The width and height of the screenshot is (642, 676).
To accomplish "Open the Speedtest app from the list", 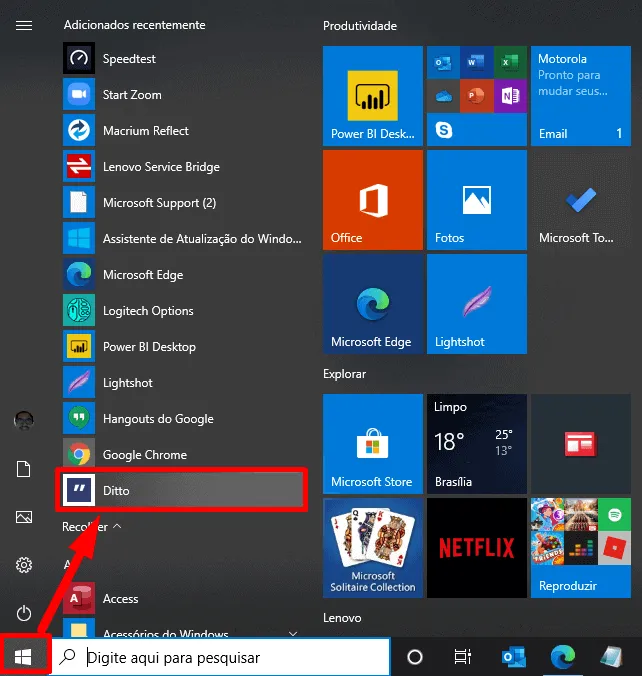I will [x=182, y=59].
